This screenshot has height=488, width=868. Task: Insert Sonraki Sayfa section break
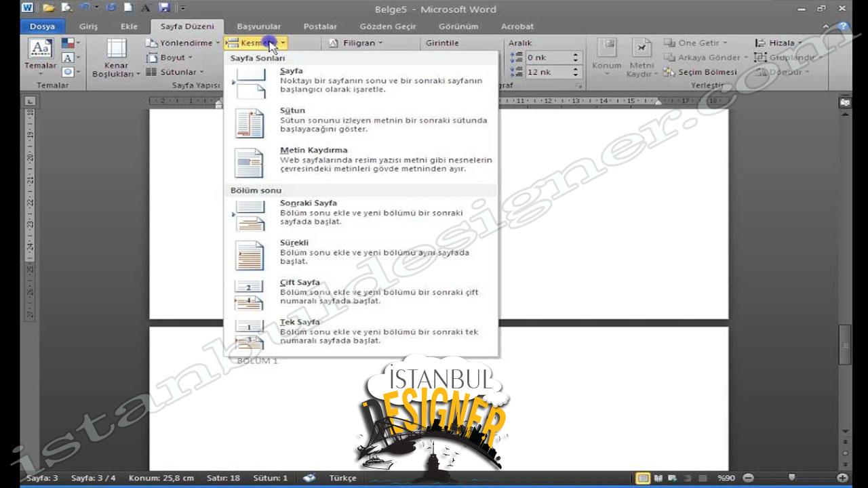(x=361, y=215)
